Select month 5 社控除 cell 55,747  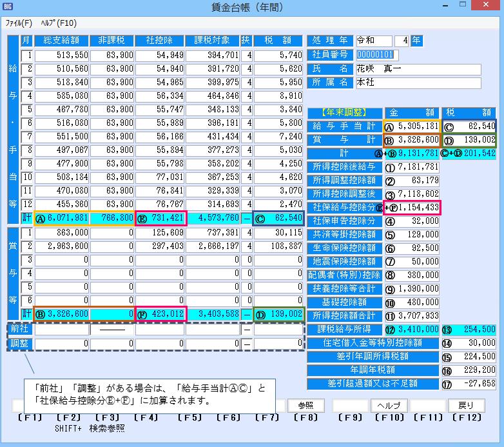coord(160,110)
